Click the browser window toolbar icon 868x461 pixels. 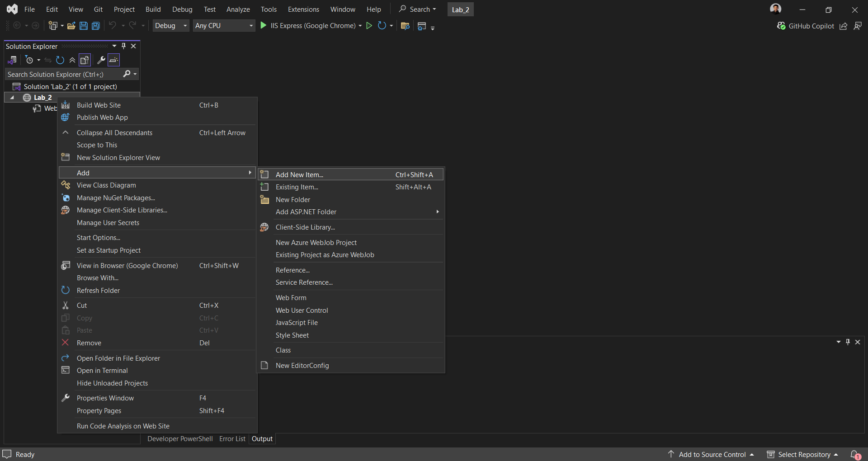tap(422, 26)
